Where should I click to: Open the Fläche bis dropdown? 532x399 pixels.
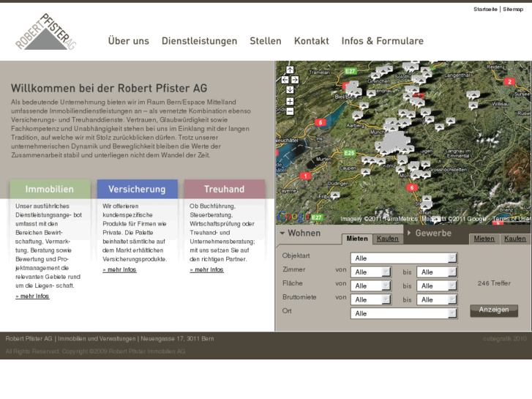[437, 286]
